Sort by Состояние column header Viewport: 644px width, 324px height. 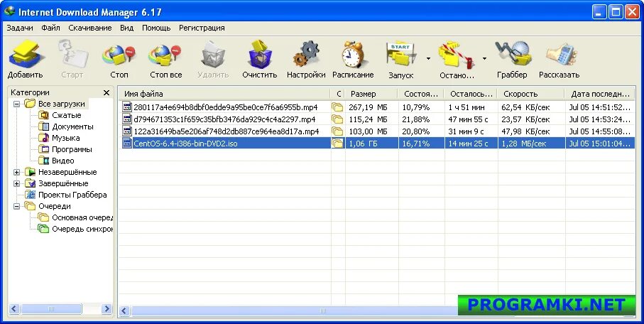(421, 94)
